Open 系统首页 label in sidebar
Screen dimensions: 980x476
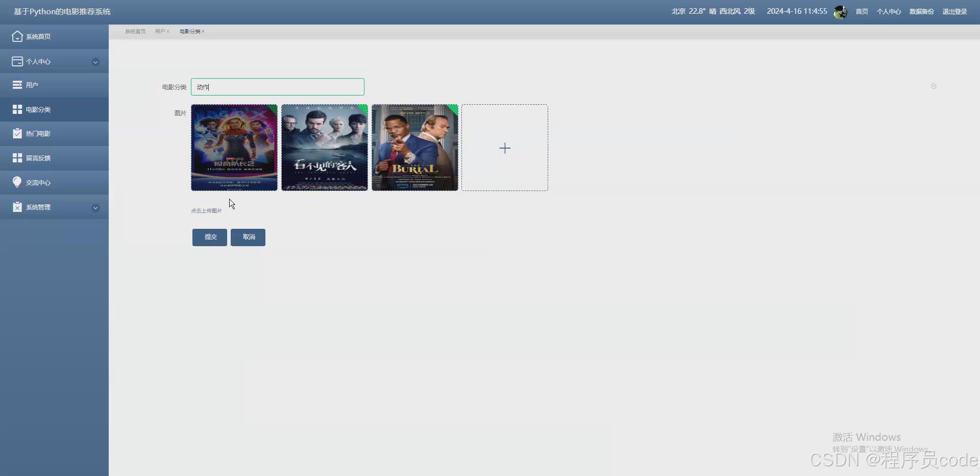pyautogui.click(x=38, y=37)
